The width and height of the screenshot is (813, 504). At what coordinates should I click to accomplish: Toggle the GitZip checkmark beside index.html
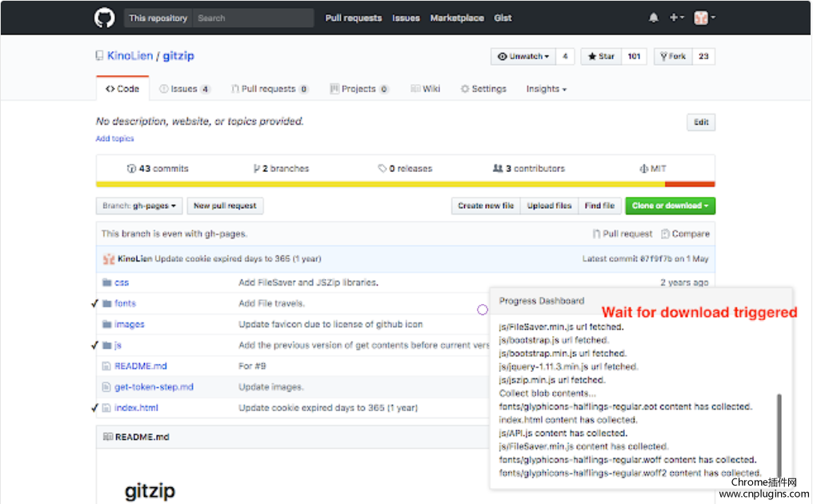pos(94,408)
